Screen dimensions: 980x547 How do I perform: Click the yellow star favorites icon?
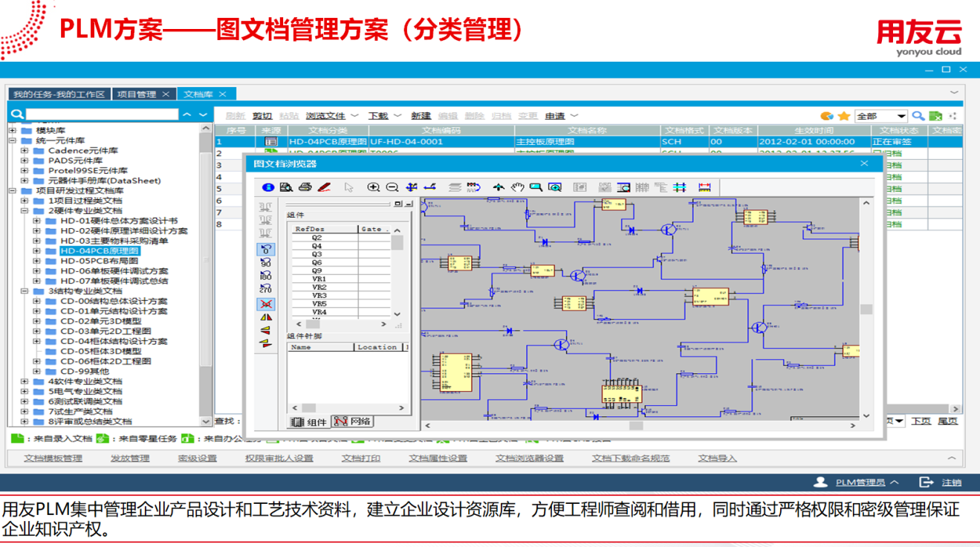pyautogui.click(x=844, y=116)
